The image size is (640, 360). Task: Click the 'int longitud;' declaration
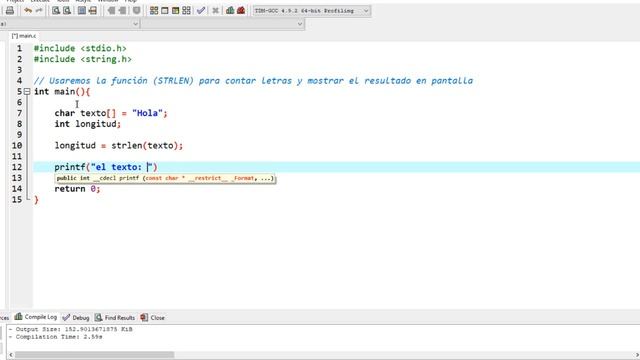tap(88, 124)
